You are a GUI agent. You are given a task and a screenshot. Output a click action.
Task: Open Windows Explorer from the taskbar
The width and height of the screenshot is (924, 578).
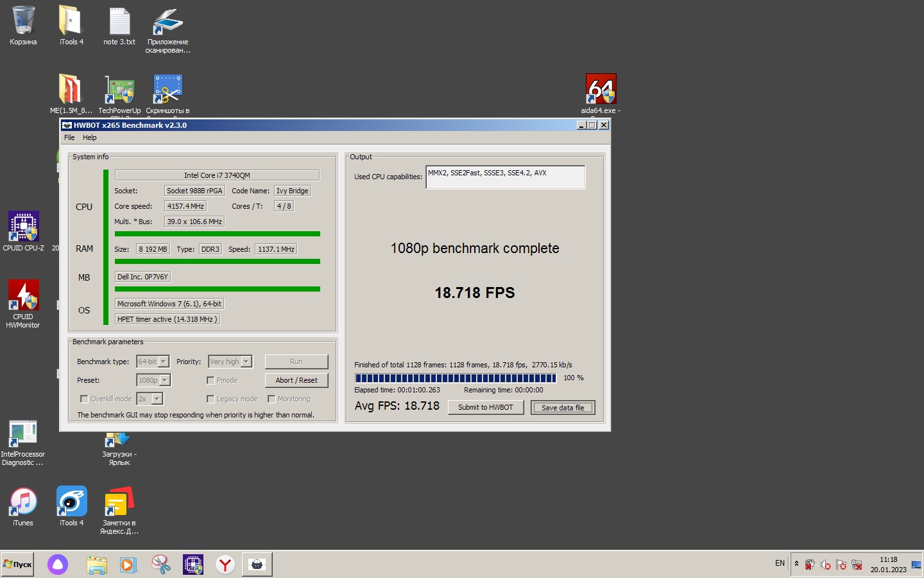coord(97,565)
